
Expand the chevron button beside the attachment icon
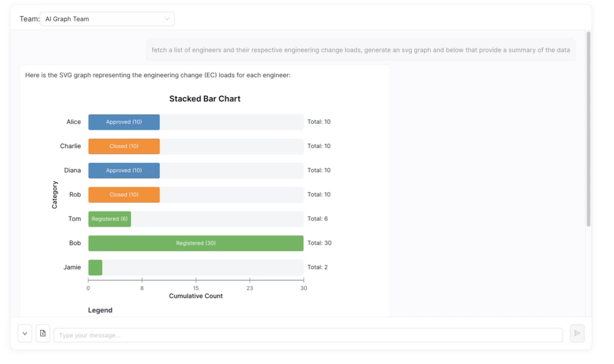point(25,334)
